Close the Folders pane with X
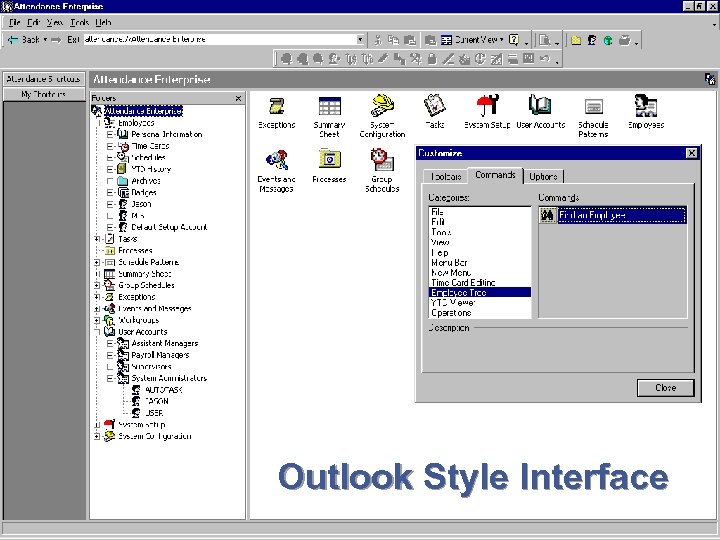This screenshot has height=540, width=720. pos(238,98)
